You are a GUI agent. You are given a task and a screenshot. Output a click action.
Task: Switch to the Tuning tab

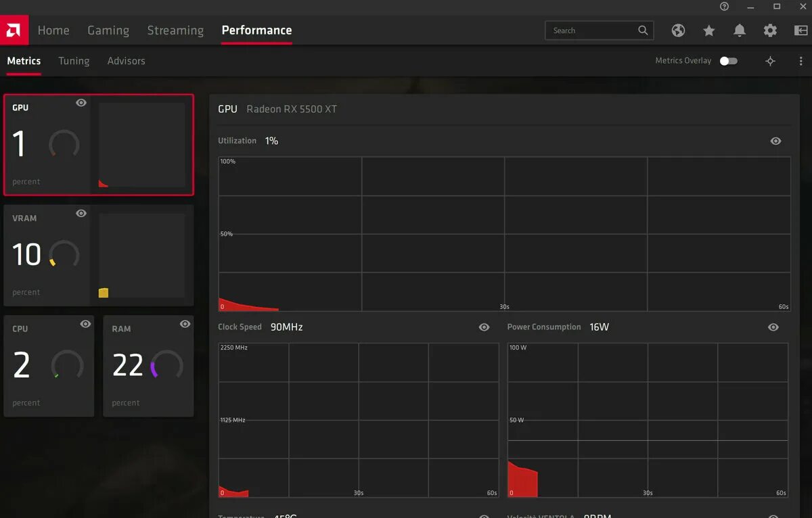coord(74,61)
